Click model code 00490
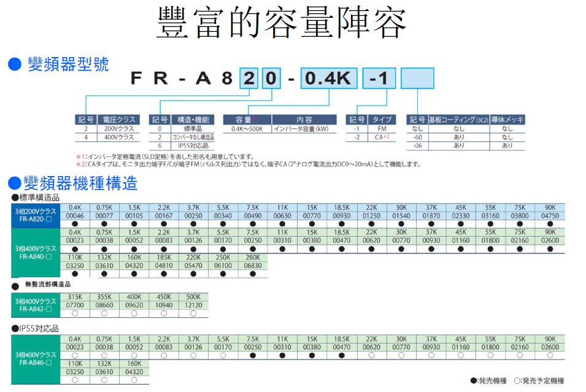The height and width of the screenshot is (392, 586). point(253,216)
